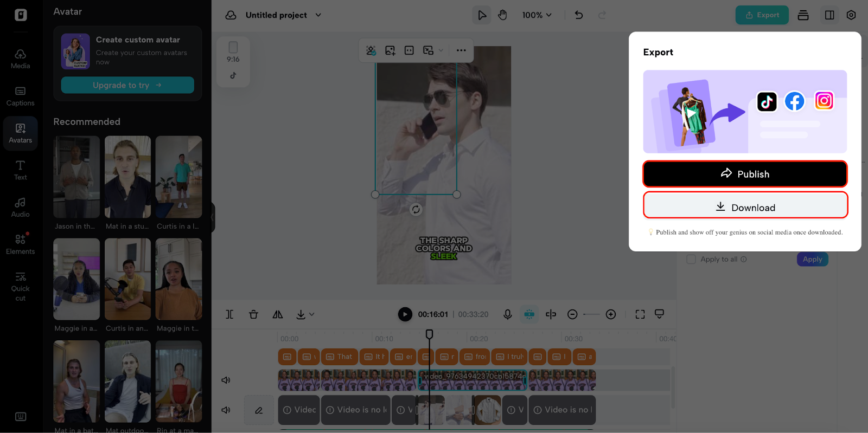Click the more options ellipsis on canvas toolbar
The image size is (868, 433).
click(461, 50)
